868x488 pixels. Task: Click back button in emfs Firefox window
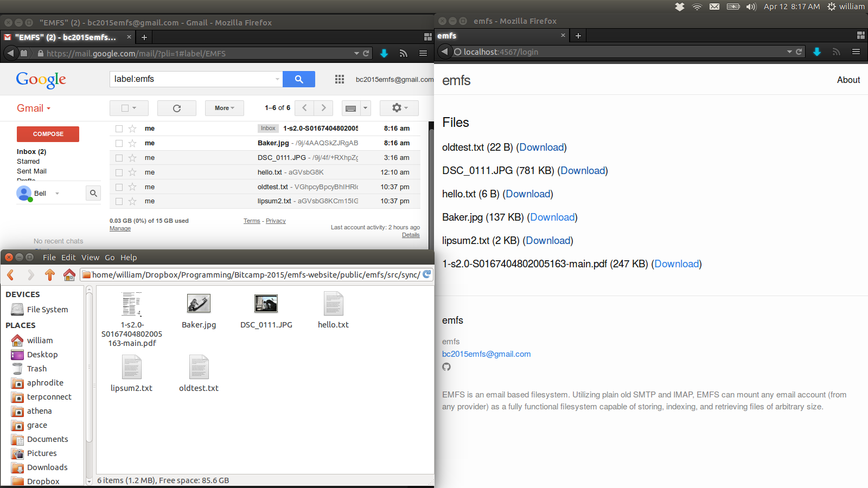point(444,52)
